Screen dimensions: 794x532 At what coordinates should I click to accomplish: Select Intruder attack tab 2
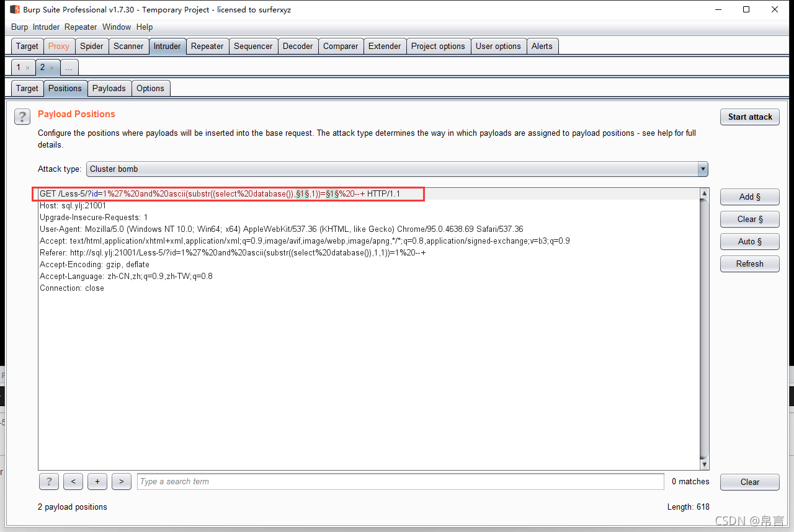coord(43,68)
